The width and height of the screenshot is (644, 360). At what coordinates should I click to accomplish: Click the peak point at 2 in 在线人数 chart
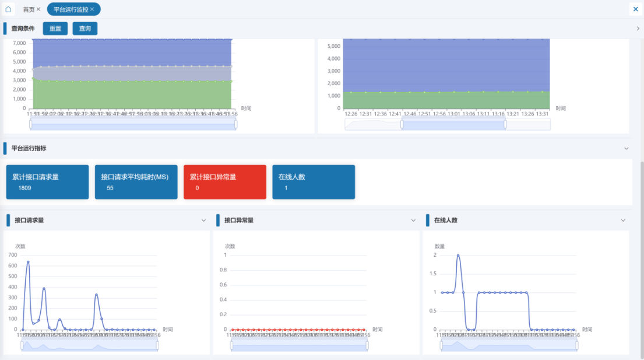click(458, 255)
